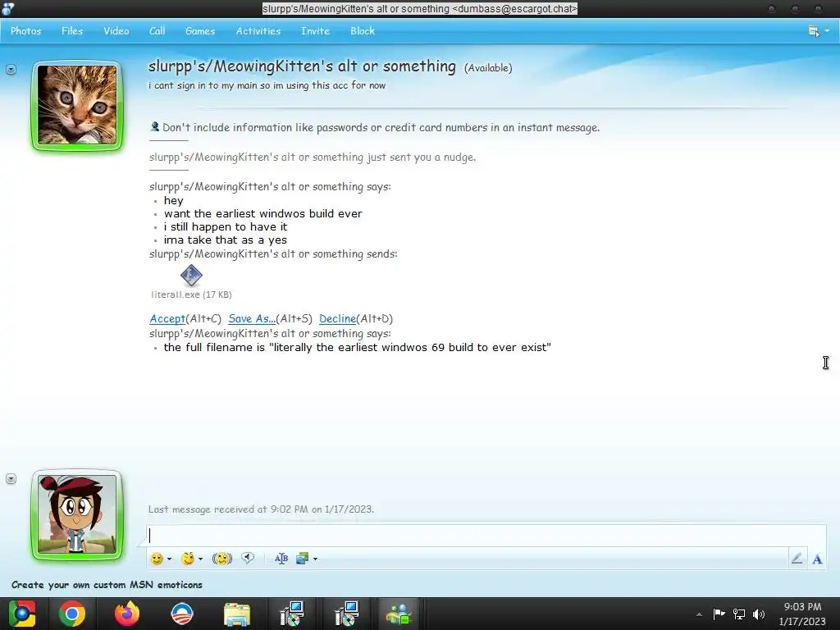Open the Activities menu
The image size is (840, 630).
tap(258, 31)
